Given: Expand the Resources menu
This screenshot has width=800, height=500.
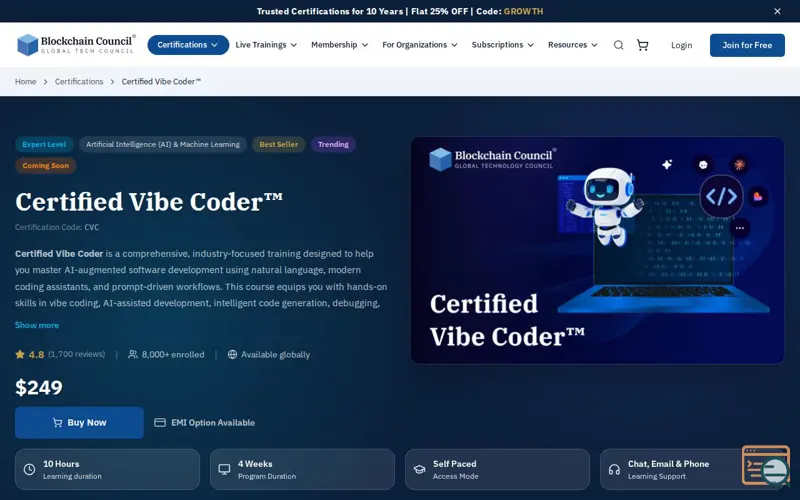Looking at the screenshot, I should [572, 45].
